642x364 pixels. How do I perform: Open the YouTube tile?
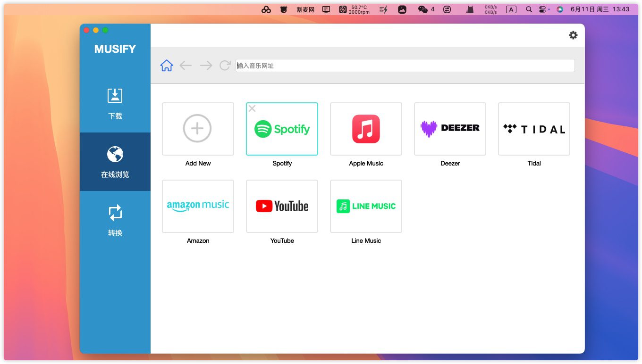pos(282,206)
